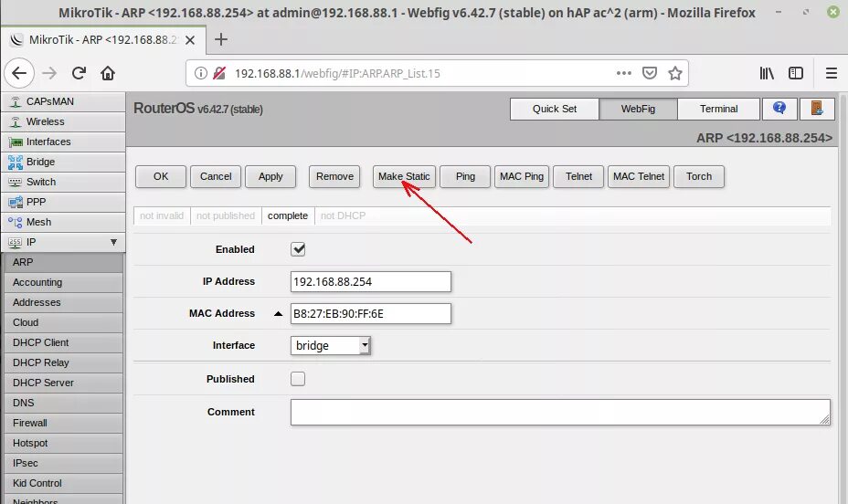Click the Remove button
848x504 pixels.
click(334, 176)
